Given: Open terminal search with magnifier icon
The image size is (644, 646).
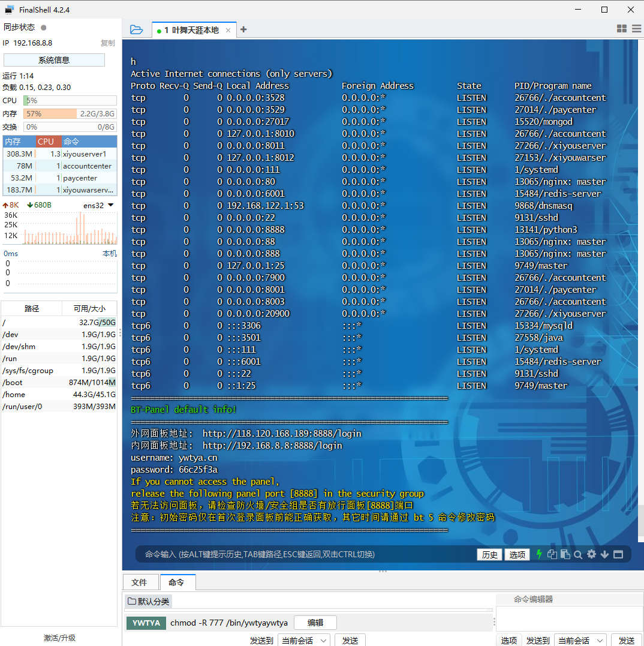Looking at the screenshot, I should tap(578, 555).
